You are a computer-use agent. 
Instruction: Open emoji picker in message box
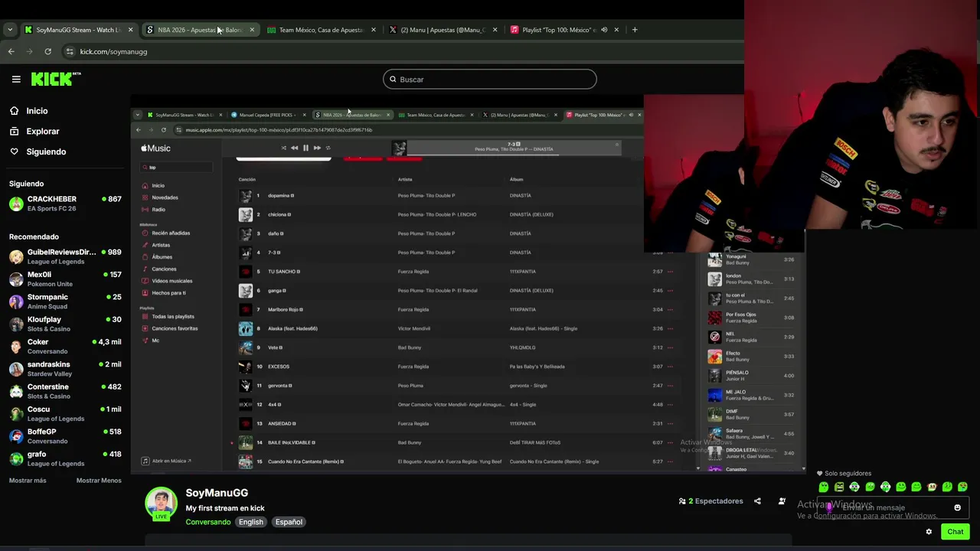click(x=957, y=507)
